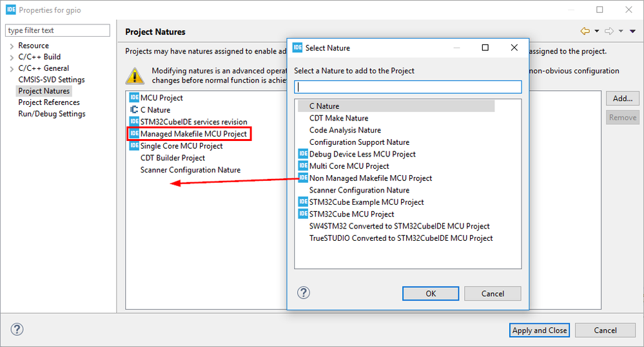Select STM32CubeIDE services revision entry
The width and height of the screenshot is (644, 347).
[x=194, y=122]
